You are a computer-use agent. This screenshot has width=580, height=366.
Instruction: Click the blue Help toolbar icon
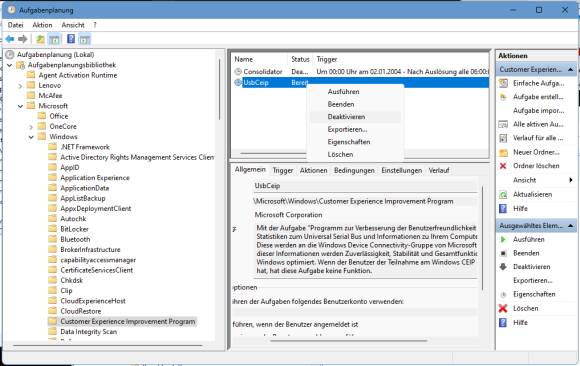[x=71, y=39]
